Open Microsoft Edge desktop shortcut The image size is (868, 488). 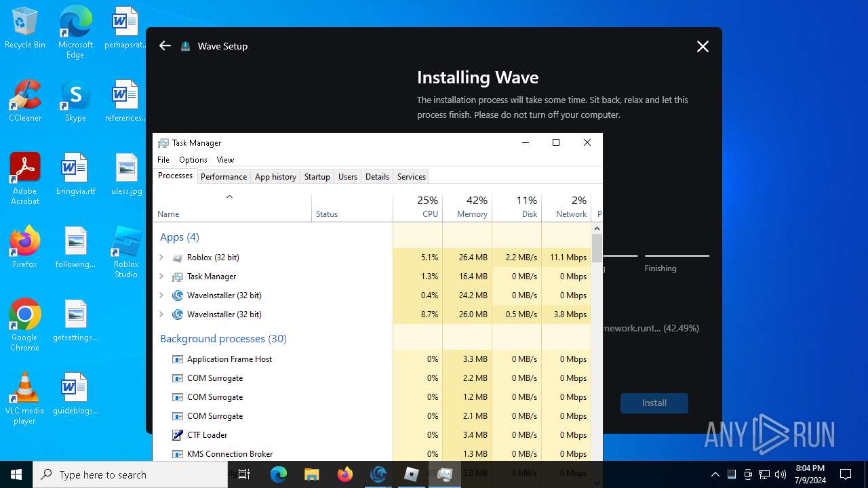tap(75, 33)
